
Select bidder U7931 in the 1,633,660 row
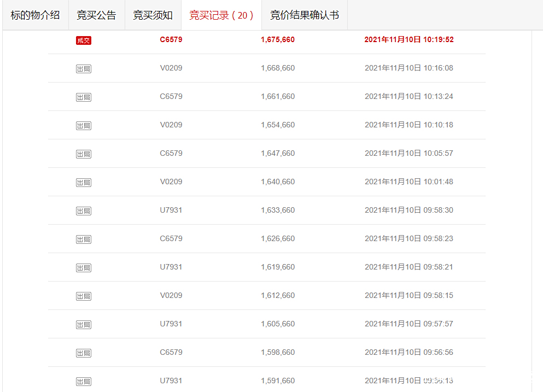click(171, 210)
